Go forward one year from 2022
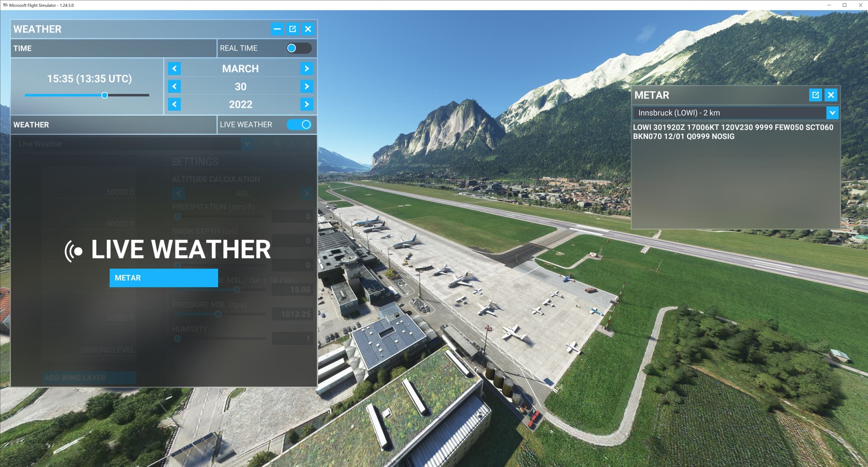Image resolution: width=868 pixels, height=467 pixels. 307,104
